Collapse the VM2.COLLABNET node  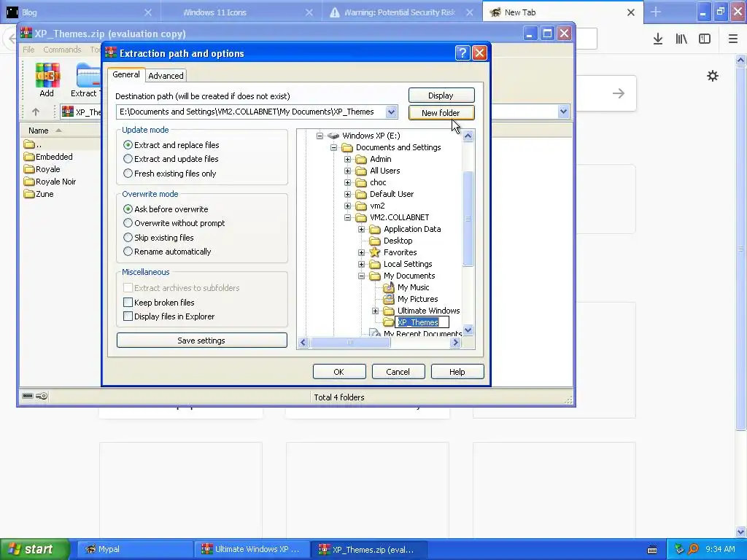coord(347,217)
